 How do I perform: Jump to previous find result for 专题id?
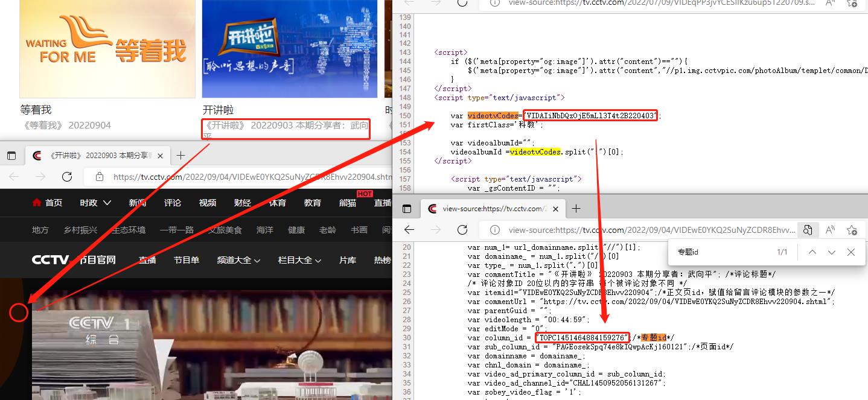812,252
